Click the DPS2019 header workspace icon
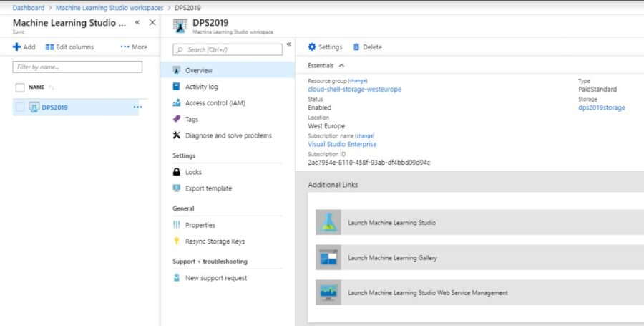This screenshot has height=326, width=644. (180, 26)
